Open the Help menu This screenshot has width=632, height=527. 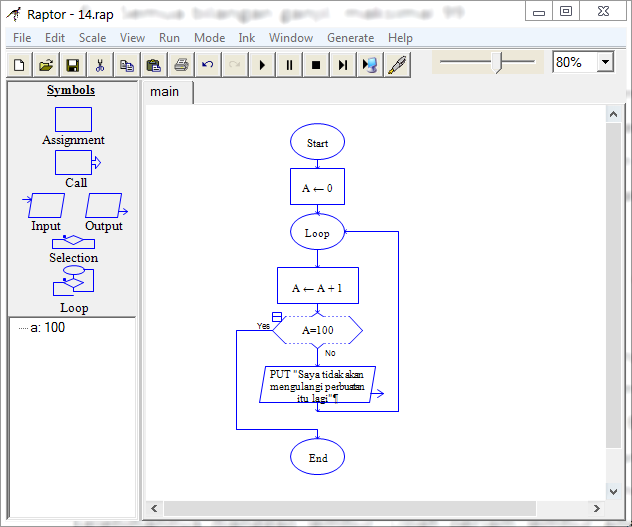(400, 38)
